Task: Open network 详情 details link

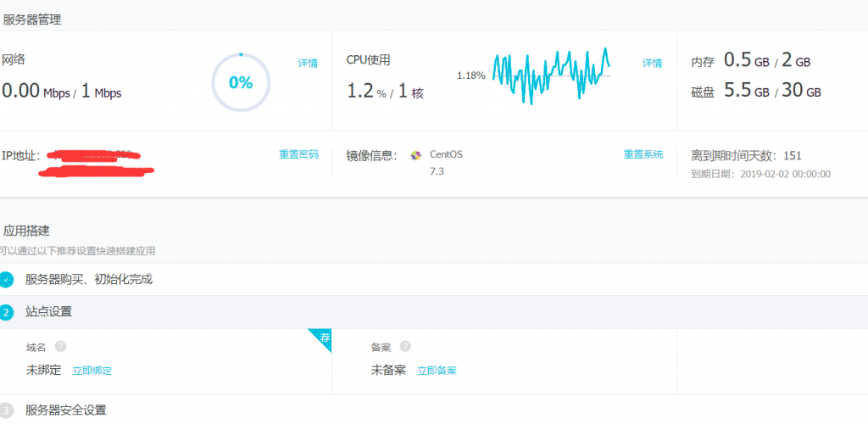Action: click(x=308, y=64)
